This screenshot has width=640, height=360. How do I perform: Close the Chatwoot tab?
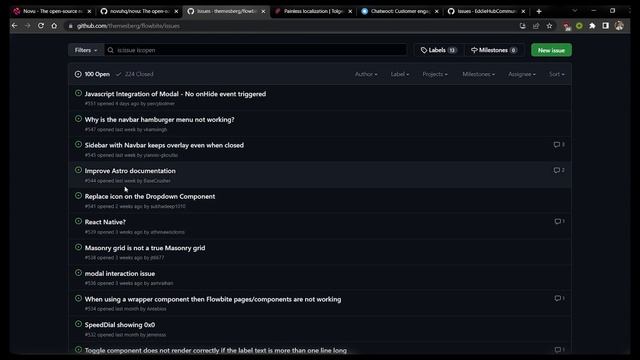pyautogui.click(x=437, y=11)
